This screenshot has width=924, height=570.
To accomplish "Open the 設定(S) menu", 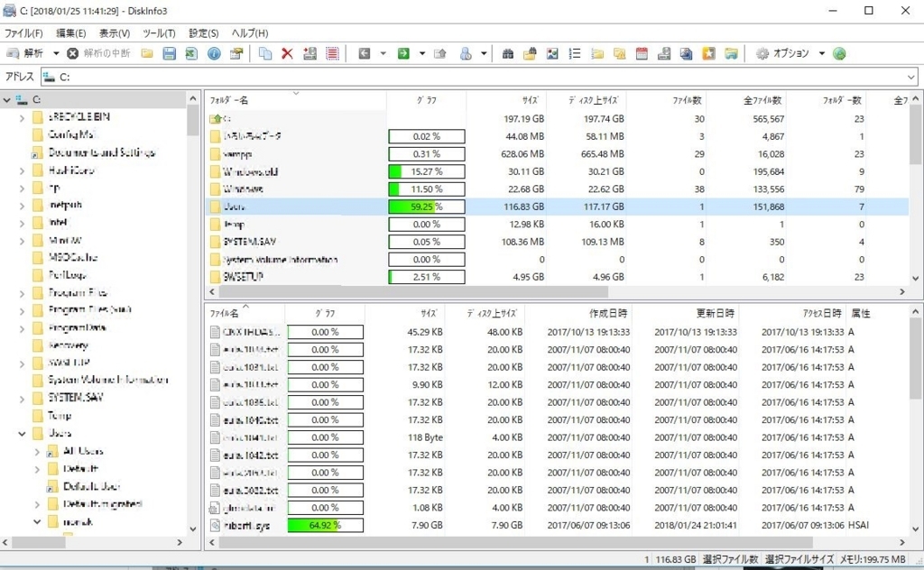I will coord(203,33).
